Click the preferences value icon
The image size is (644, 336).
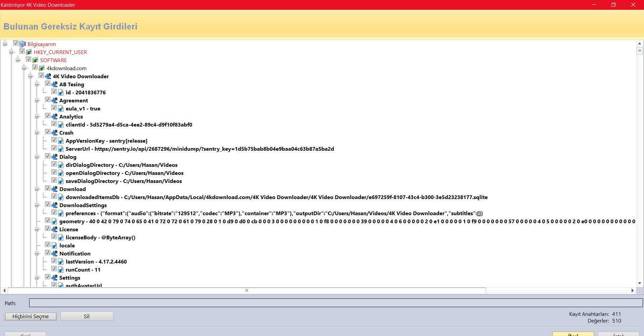coord(61,213)
